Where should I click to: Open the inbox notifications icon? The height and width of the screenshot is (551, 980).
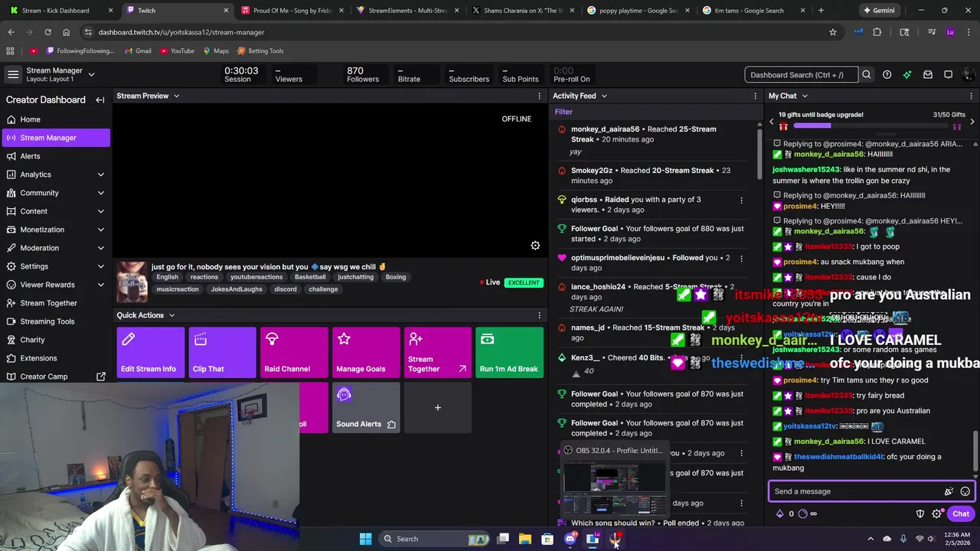pyautogui.click(x=928, y=74)
